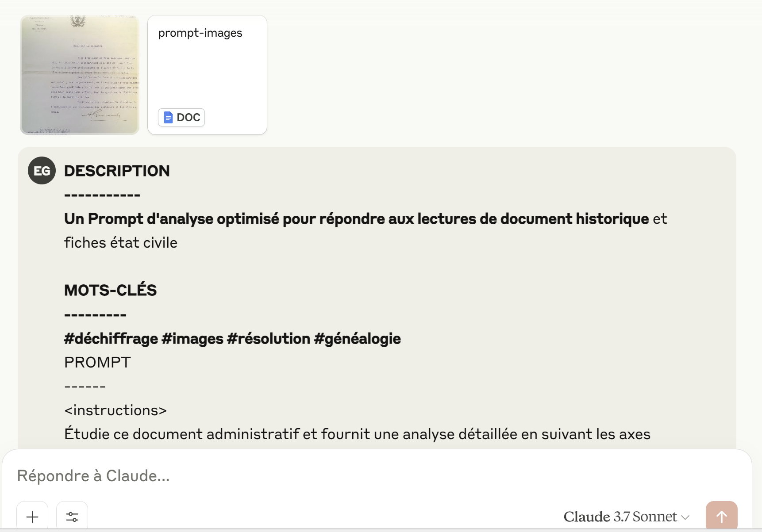Open the search and tools settings icon

click(x=72, y=517)
